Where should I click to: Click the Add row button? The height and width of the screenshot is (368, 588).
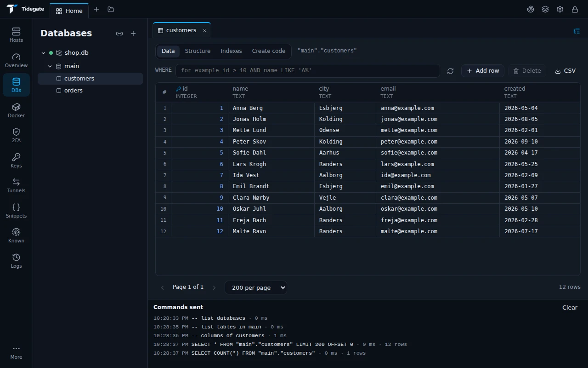pyautogui.click(x=483, y=71)
